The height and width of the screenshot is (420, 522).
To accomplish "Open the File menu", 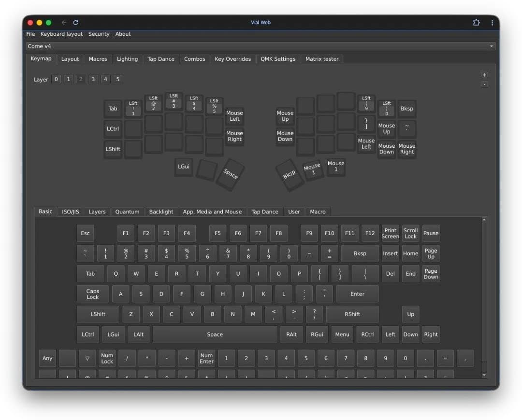I will (30, 34).
